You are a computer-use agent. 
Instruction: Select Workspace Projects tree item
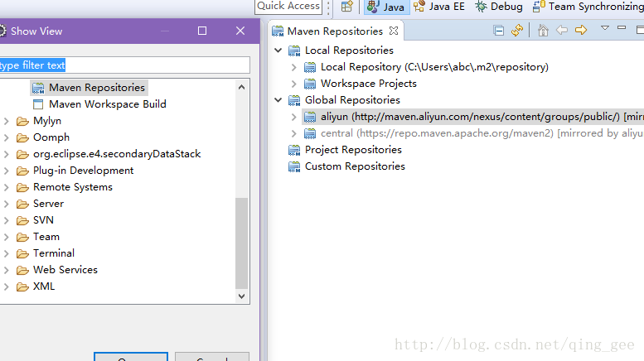368,84
